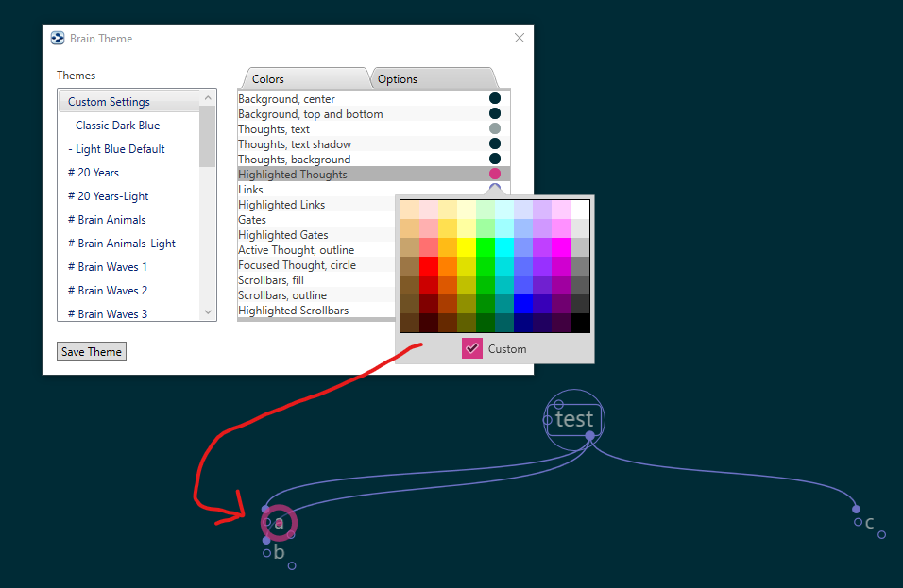Screen dimensions: 903x588
Task: Click the thought labeled c
Action: [869, 523]
